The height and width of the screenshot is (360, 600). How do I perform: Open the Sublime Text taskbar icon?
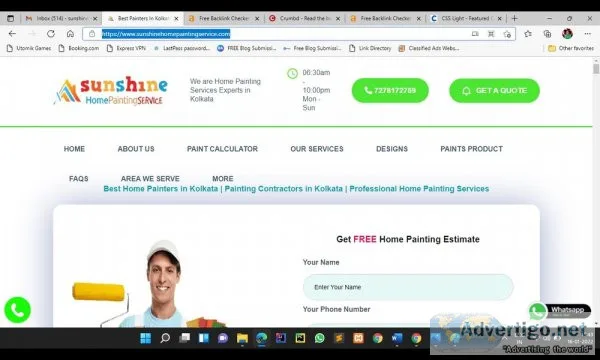point(339,338)
